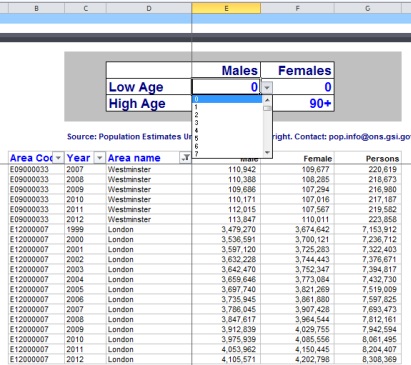The width and height of the screenshot is (411, 365).
Task: Click the pop.info@ons.gsi.gov contact email
Action: (370, 137)
